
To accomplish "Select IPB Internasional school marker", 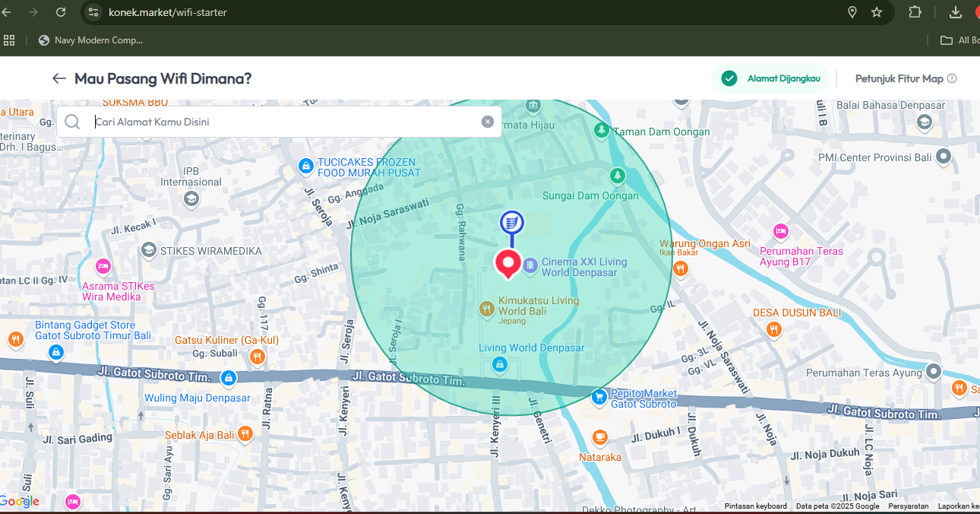I will [x=191, y=198].
